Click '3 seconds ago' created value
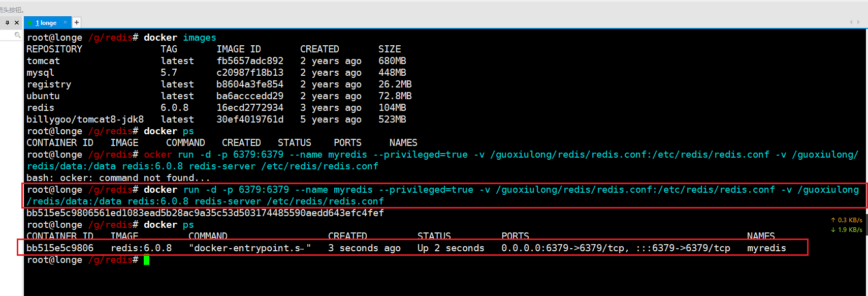Image resolution: width=868 pixels, height=296 pixels. tap(365, 248)
